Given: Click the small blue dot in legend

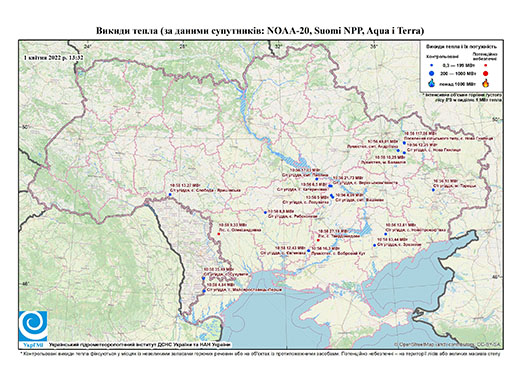Looking at the screenshot, I should [x=431, y=65].
